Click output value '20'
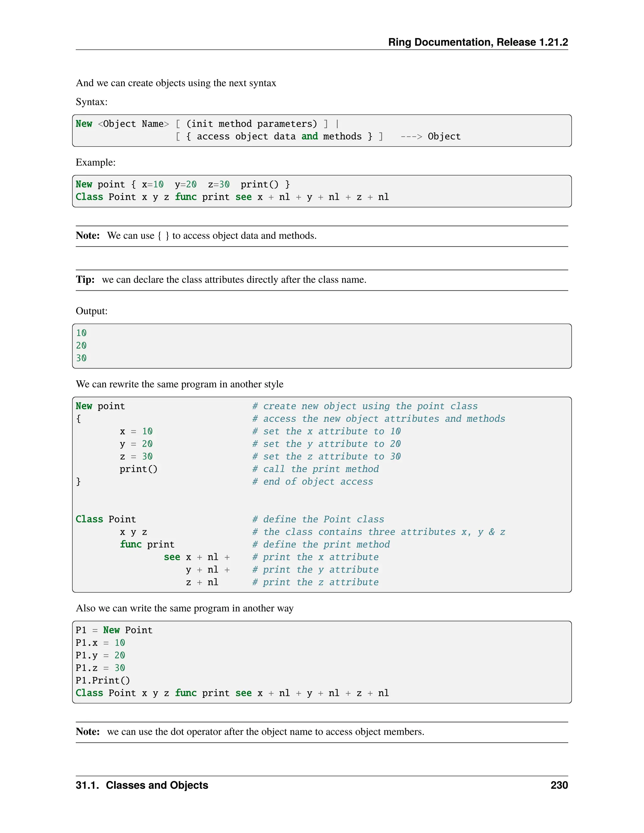644x833 pixels. click(x=81, y=345)
